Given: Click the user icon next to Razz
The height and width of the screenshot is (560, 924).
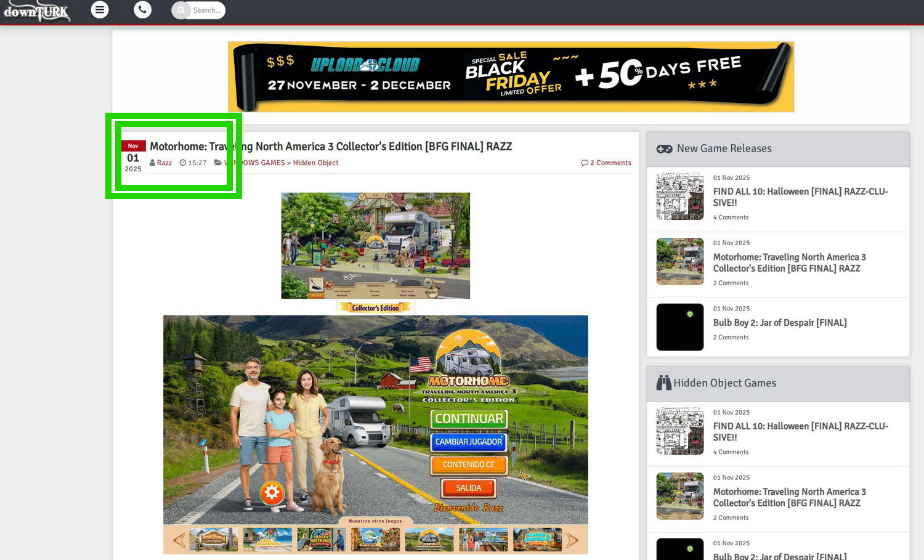Looking at the screenshot, I should coord(153,163).
